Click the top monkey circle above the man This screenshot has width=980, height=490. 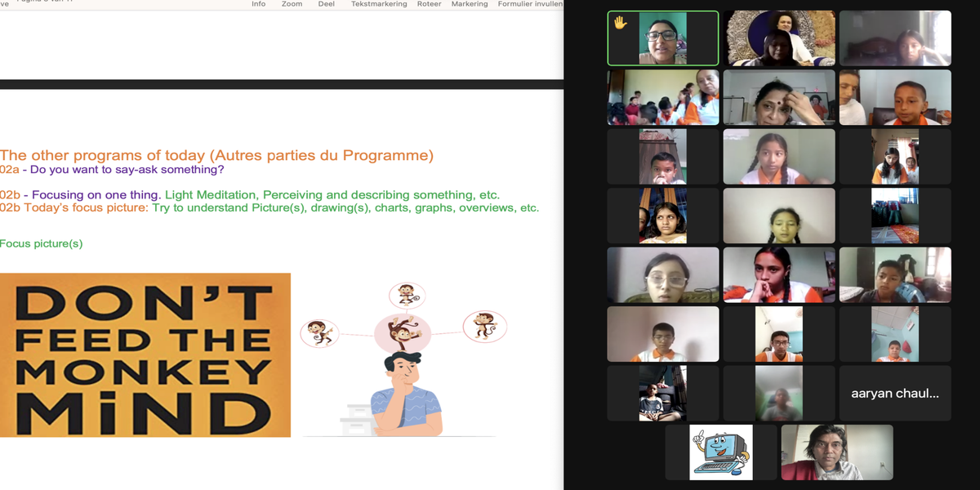point(406,295)
